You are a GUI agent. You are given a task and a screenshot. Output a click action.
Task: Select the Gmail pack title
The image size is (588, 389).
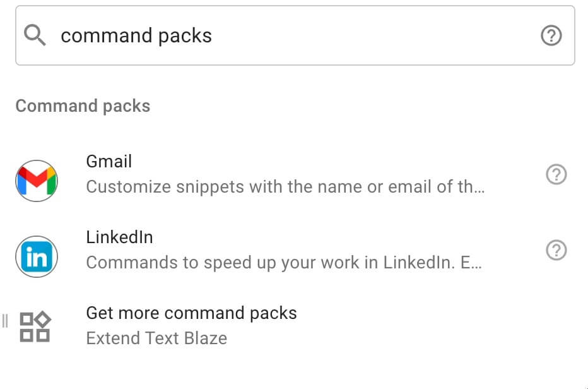coord(109,162)
